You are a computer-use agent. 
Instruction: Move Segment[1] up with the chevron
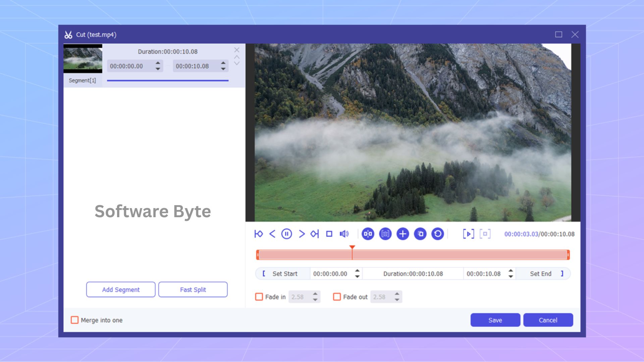(237, 57)
